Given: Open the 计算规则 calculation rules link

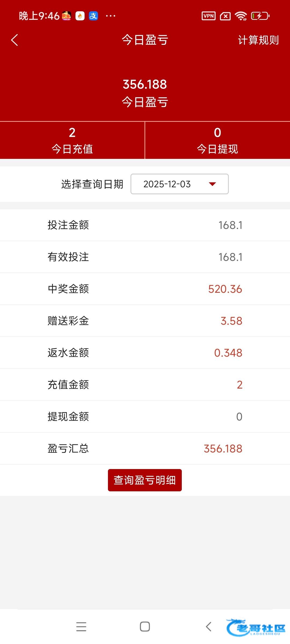Looking at the screenshot, I should point(258,40).
